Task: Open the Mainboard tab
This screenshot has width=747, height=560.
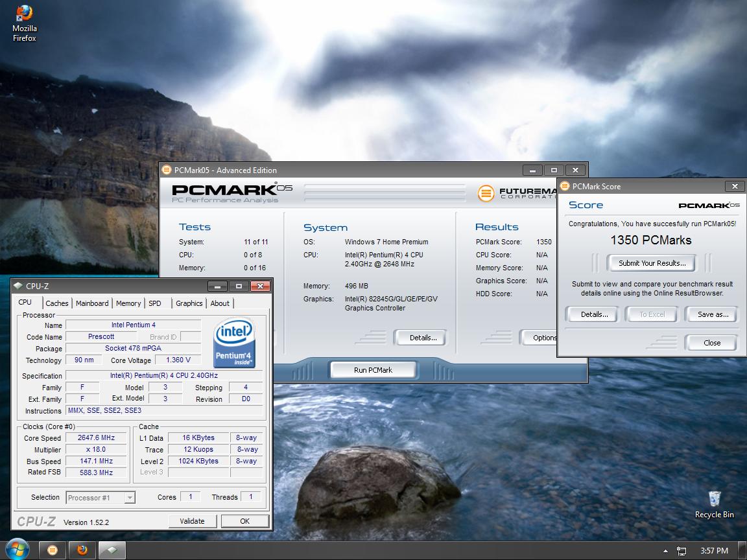Action: point(92,303)
